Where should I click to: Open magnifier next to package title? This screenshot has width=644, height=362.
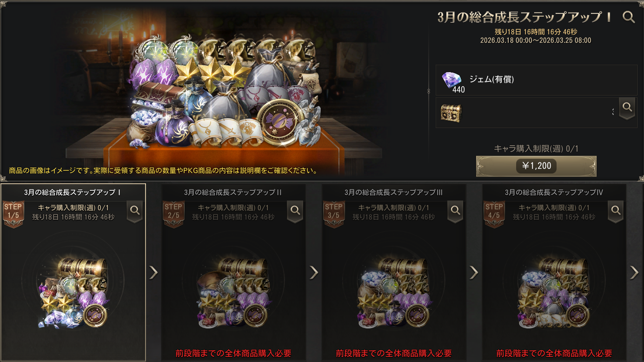click(629, 17)
